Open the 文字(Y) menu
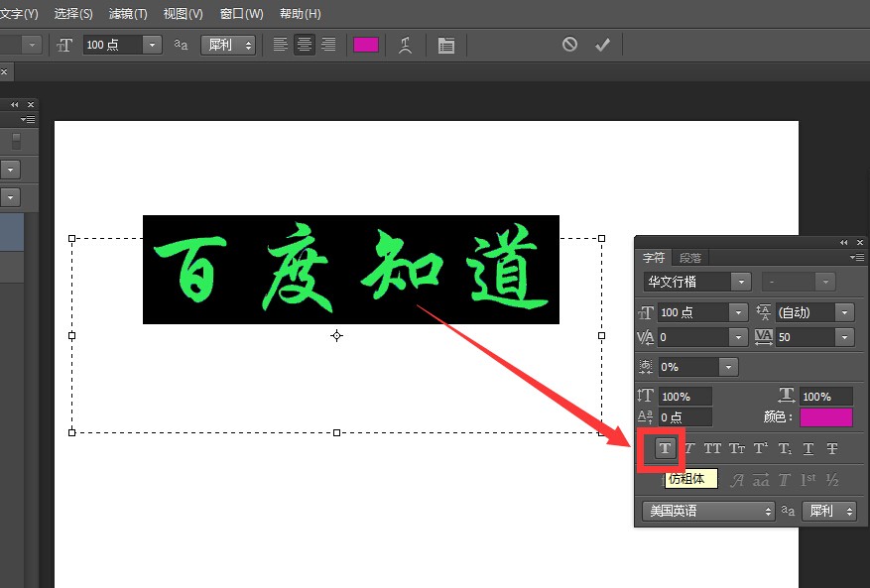The image size is (870, 588). point(18,13)
